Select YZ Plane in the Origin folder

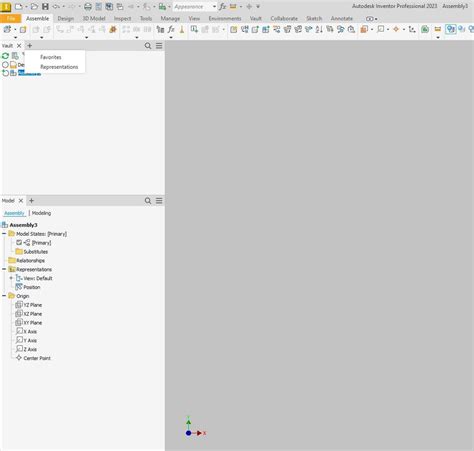(33, 305)
